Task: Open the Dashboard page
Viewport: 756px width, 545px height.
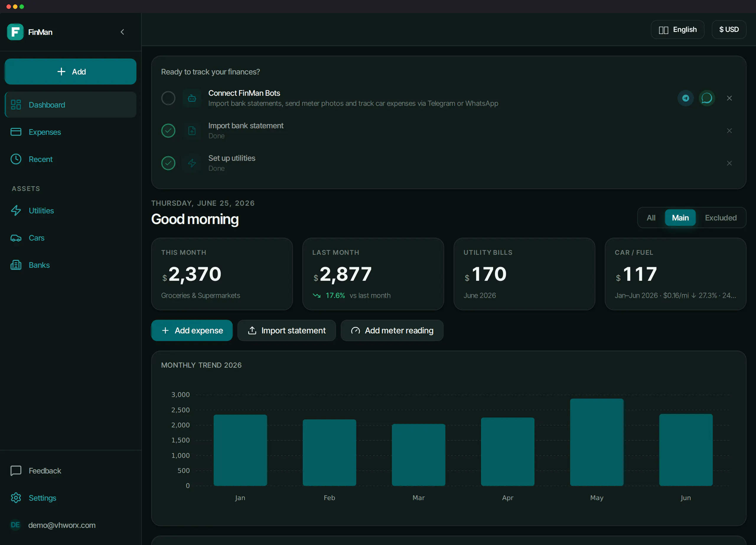Action: (x=71, y=105)
